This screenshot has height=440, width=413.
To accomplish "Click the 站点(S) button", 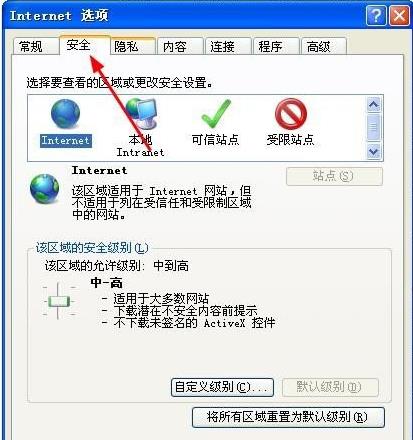I will pos(334,176).
